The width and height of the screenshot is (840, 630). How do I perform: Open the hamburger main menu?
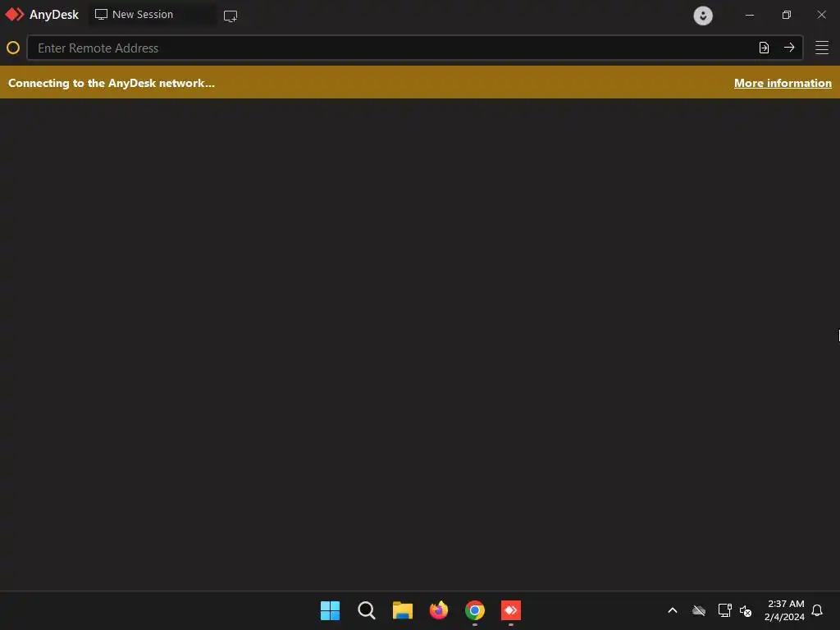click(822, 48)
